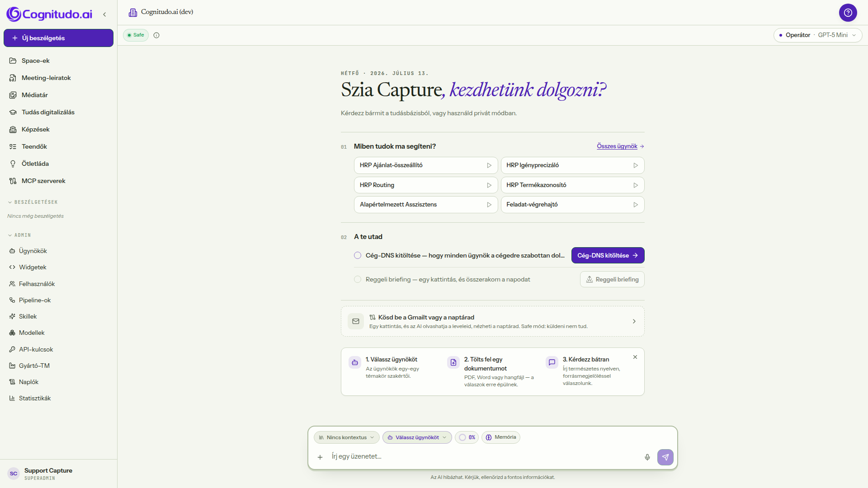The height and width of the screenshot is (488, 868).
Task: Collapse the sidebar with the chevron arrow
Action: (x=104, y=14)
